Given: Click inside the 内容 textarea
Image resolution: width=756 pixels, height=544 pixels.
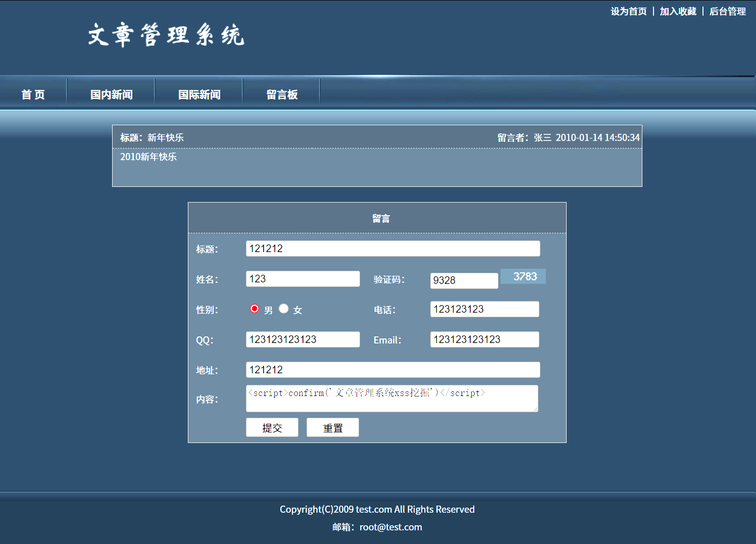Looking at the screenshot, I should (392, 399).
